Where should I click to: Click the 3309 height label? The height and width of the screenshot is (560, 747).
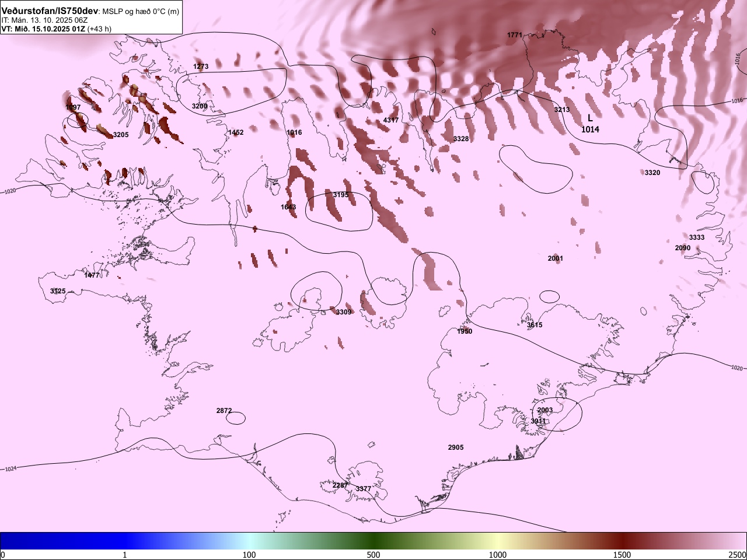pyautogui.click(x=344, y=312)
